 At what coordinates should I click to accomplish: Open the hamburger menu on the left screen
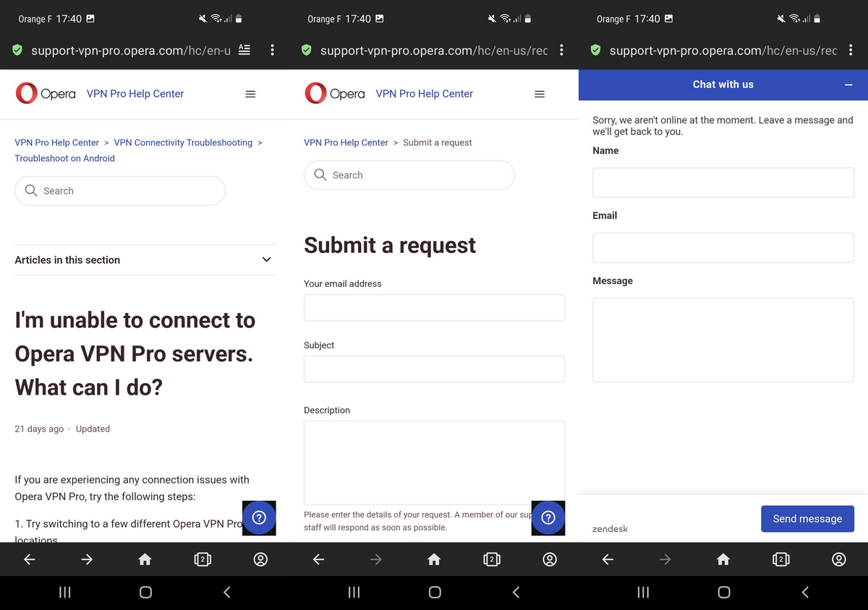(250, 94)
